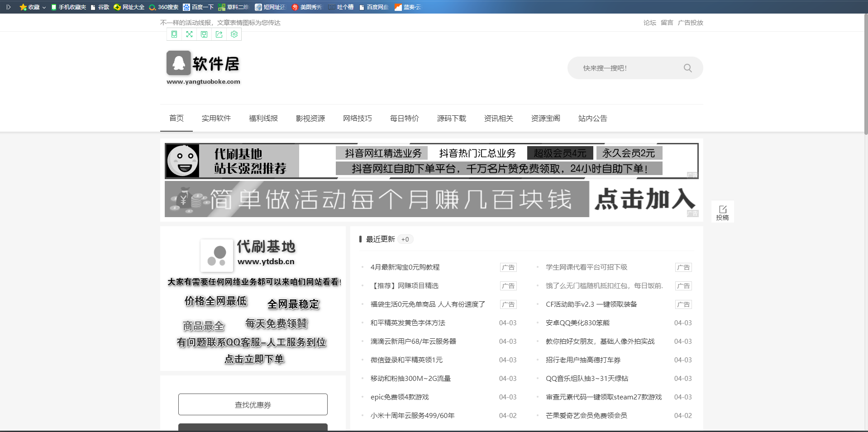
Task: Open article QQ音乐组队抽3~31天绿钻
Action: coord(587,379)
